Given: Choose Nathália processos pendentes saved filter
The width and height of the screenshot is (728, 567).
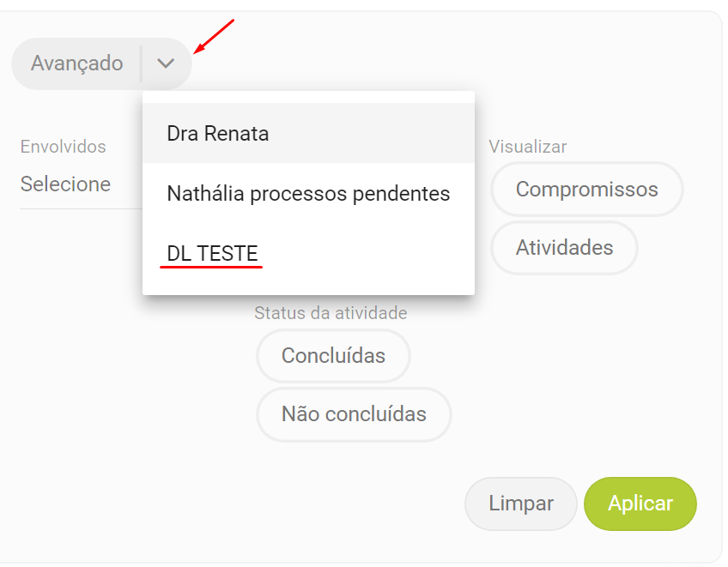Looking at the screenshot, I should pos(308,194).
